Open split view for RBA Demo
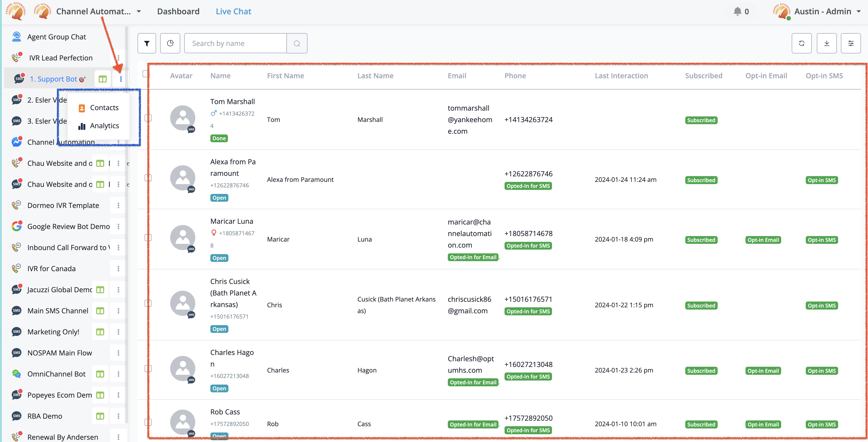The image size is (868, 442). click(100, 416)
